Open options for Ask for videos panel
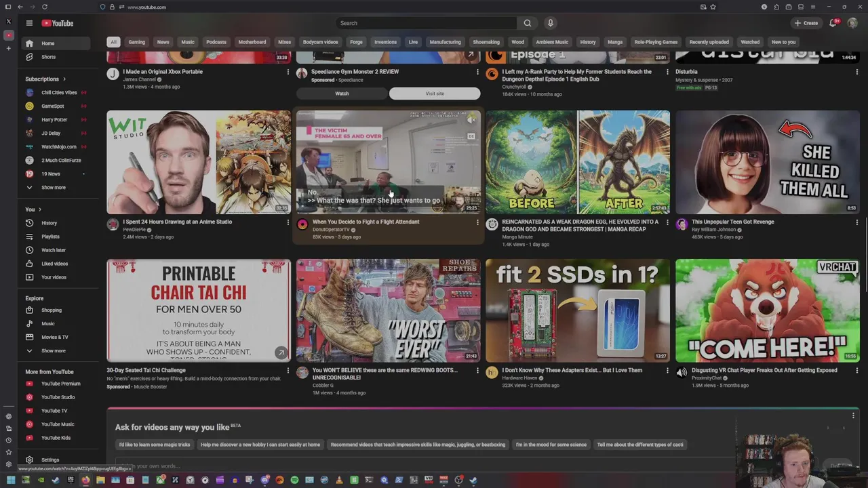This screenshot has width=868, height=488. point(853,415)
